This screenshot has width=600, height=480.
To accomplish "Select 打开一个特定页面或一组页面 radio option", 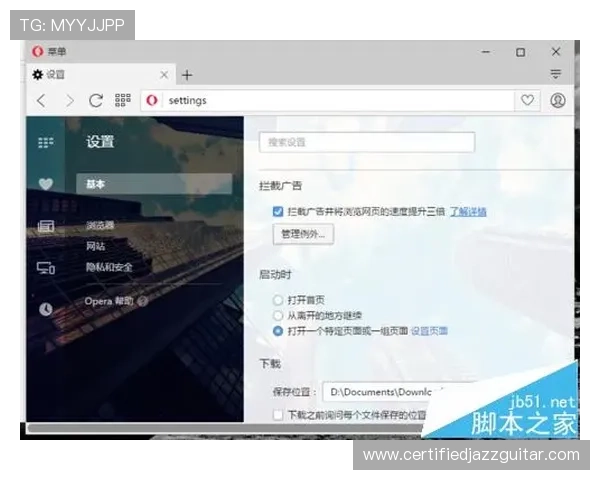I will pos(278,331).
